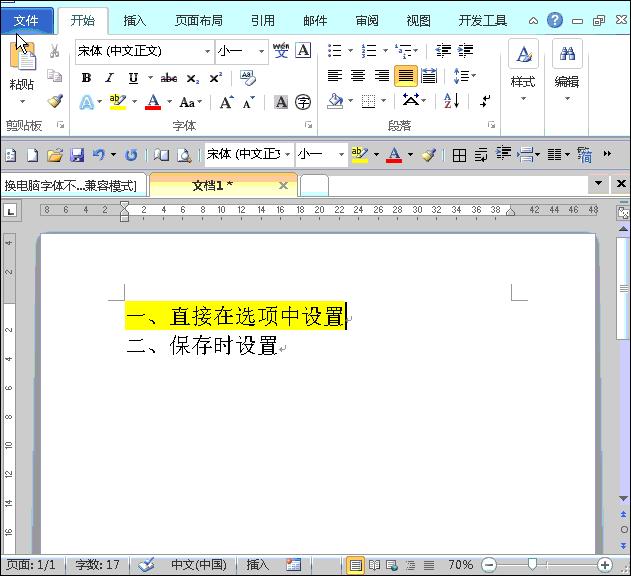Open the 开发工具 ribbon tab

point(483,20)
